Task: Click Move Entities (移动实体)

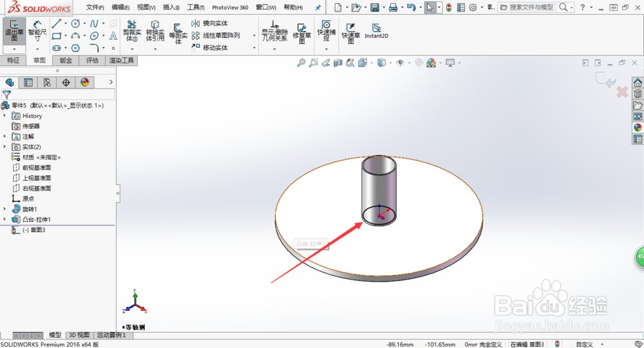Action: pos(209,48)
